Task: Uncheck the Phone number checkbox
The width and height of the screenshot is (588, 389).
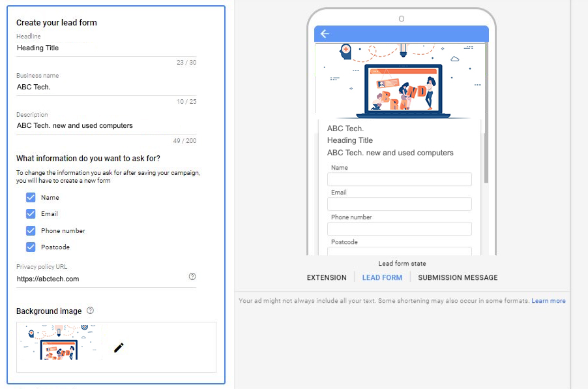Action: pyautogui.click(x=31, y=230)
